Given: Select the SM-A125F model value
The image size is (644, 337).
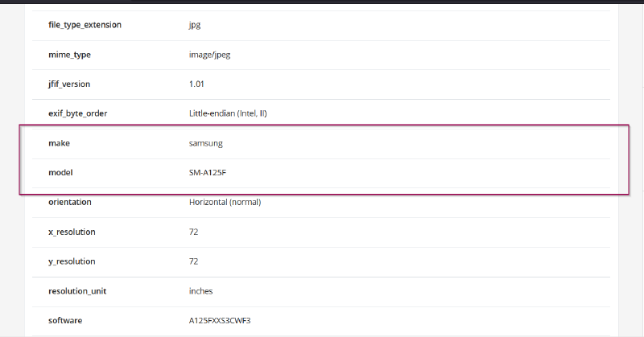Looking at the screenshot, I should [208, 173].
